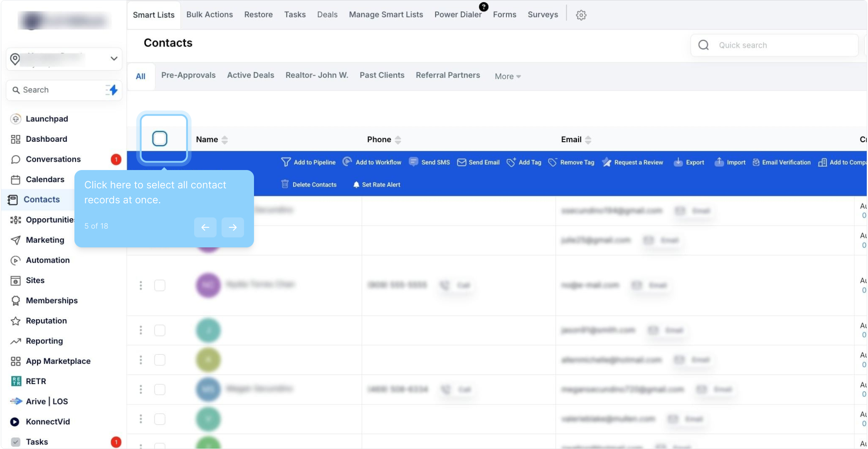This screenshot has width=868, height=449.
Task: Go to next tour step arrow
Action: click(232, 227)
